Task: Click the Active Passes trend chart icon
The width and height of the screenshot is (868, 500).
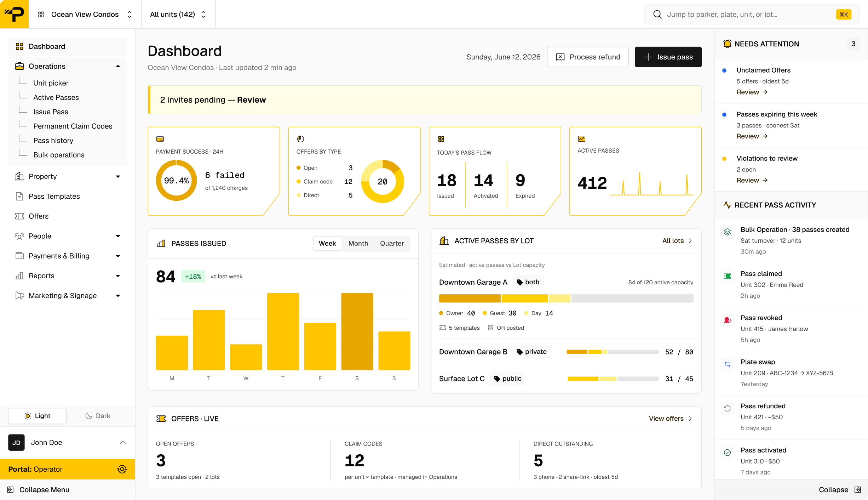Action: (x=581, y=139)
